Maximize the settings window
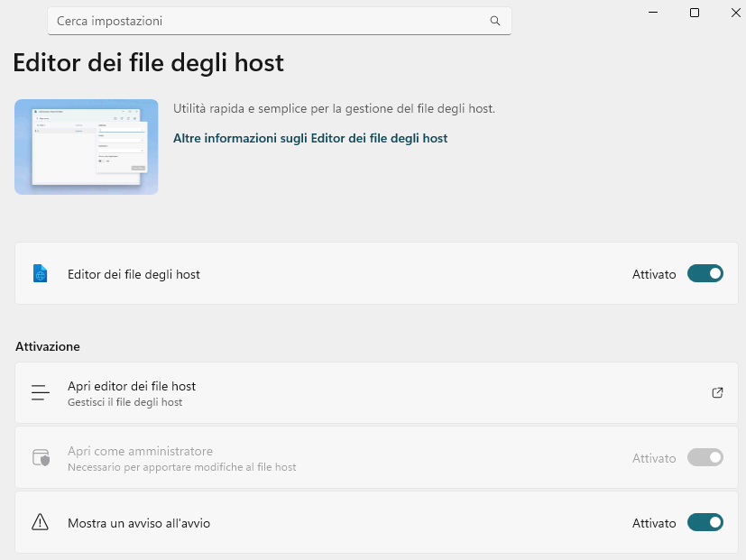The image size is (746, 560). tap(695, 13)
